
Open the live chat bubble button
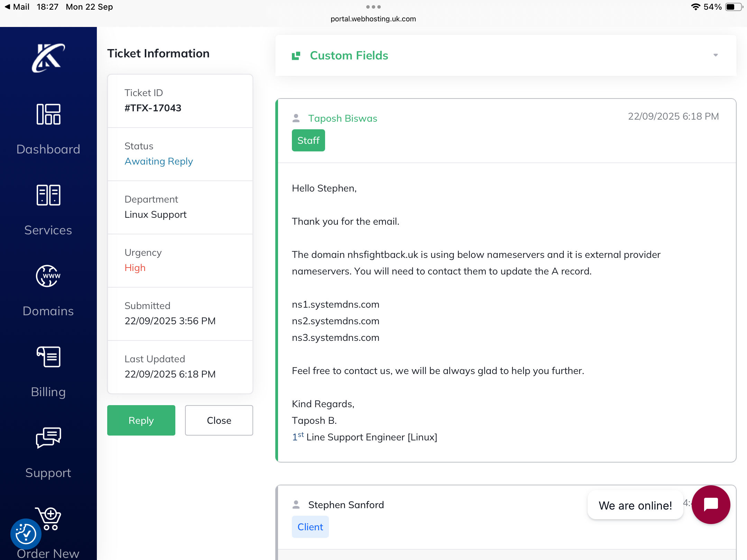coord(711,504)
